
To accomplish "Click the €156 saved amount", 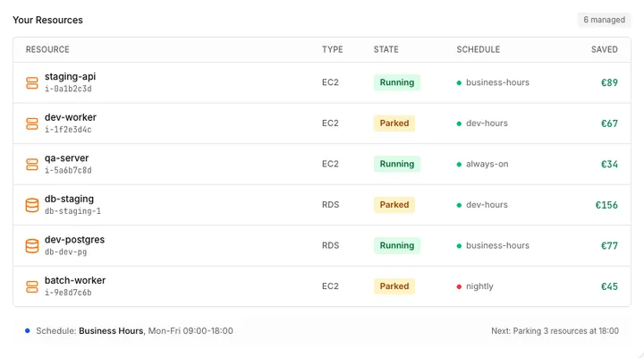I will click(x=606, y=205).
